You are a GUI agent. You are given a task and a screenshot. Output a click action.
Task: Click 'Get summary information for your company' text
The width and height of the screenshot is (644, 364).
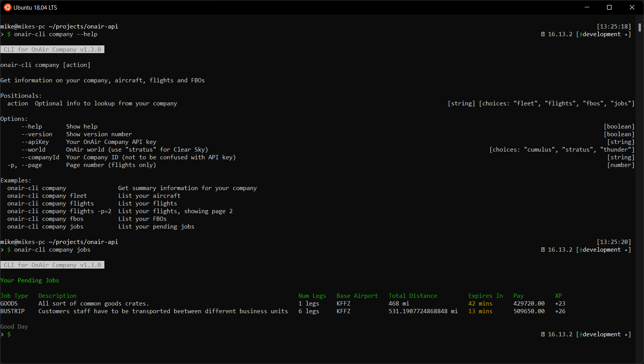pyautogui.click(x=188, y=188)
